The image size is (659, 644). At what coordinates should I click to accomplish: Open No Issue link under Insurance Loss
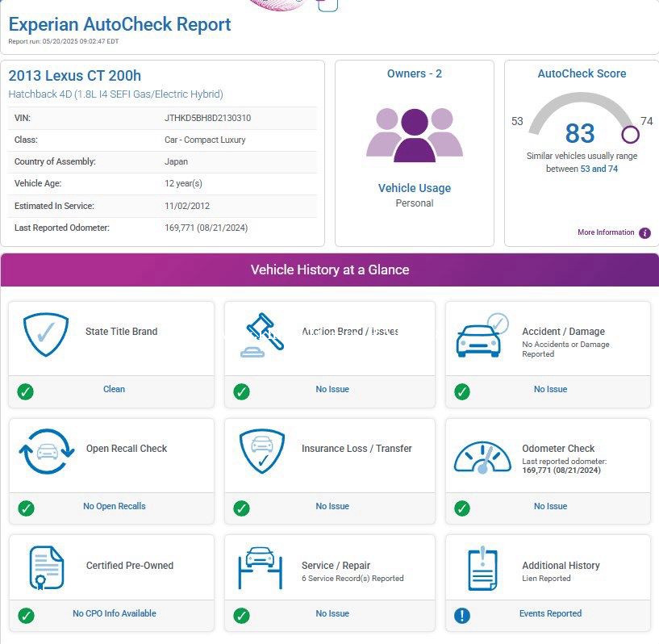point(332,506)
